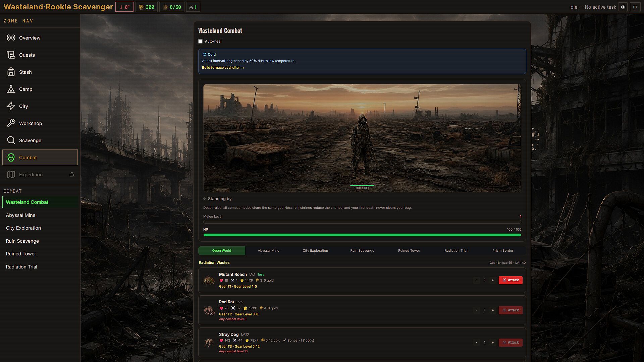The width and height of the screenshot is (644, 362).
Task: Open Abyssal Mine in sidebar submenu
Action: pyautogui.click(x=40, y=215)
